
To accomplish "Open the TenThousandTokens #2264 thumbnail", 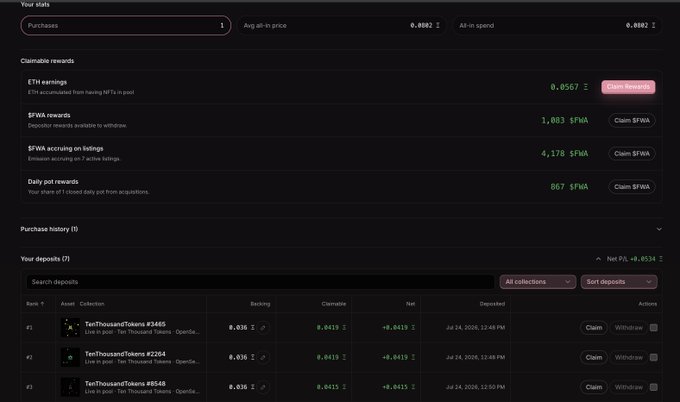I will pyautogui.click(x=70, y=357).
